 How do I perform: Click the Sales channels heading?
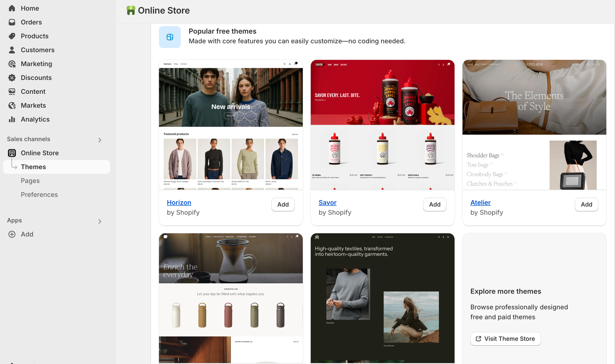click(x=29, y=139)
